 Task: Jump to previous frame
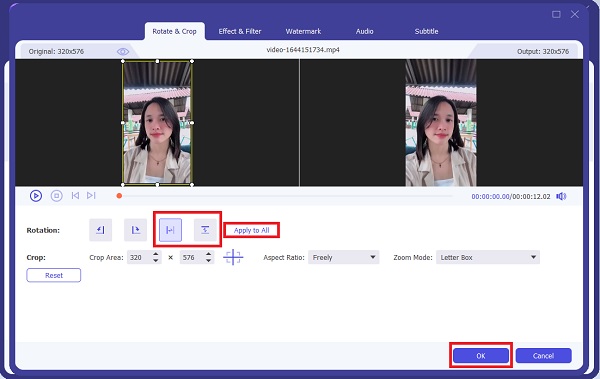75,196
